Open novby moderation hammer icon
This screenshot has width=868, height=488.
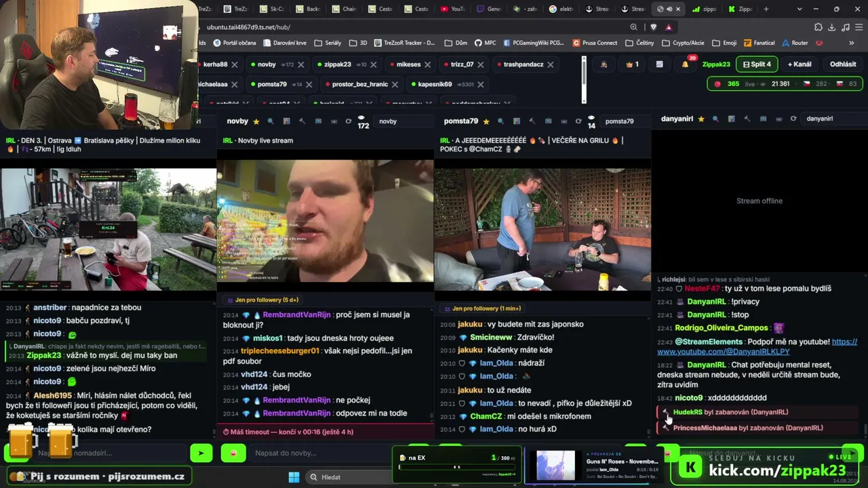click(302, 121)
